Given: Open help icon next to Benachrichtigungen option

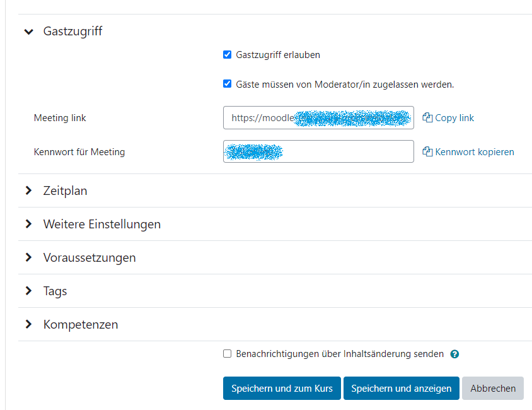Looking at the screenshot, I should click(x=454, y=354).
